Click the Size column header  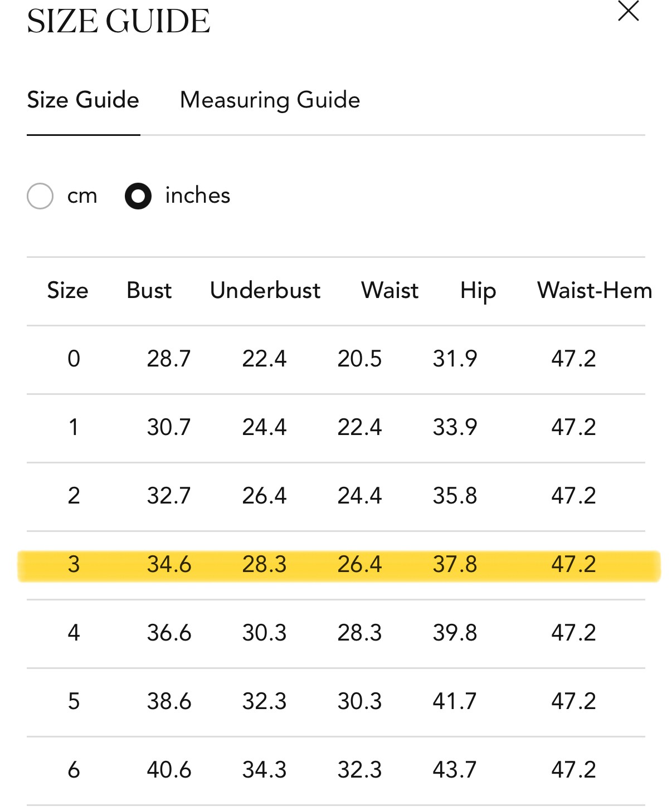pos(67,291)
